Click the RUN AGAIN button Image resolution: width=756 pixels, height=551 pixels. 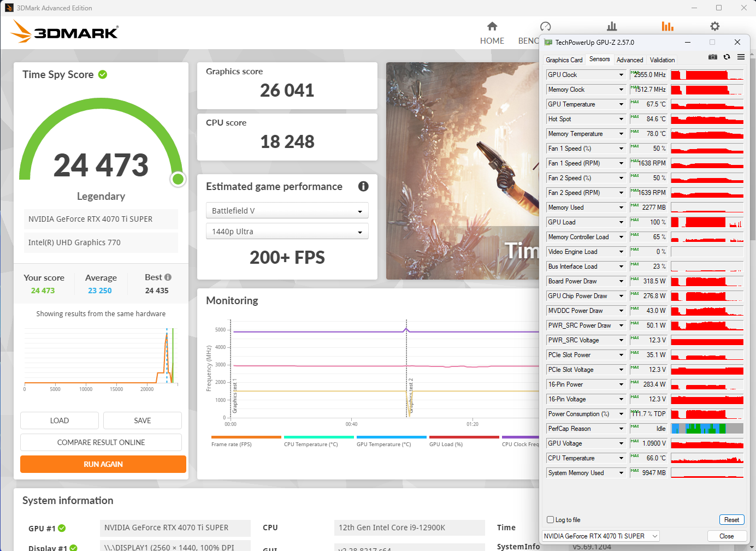[x=103, y=464]
